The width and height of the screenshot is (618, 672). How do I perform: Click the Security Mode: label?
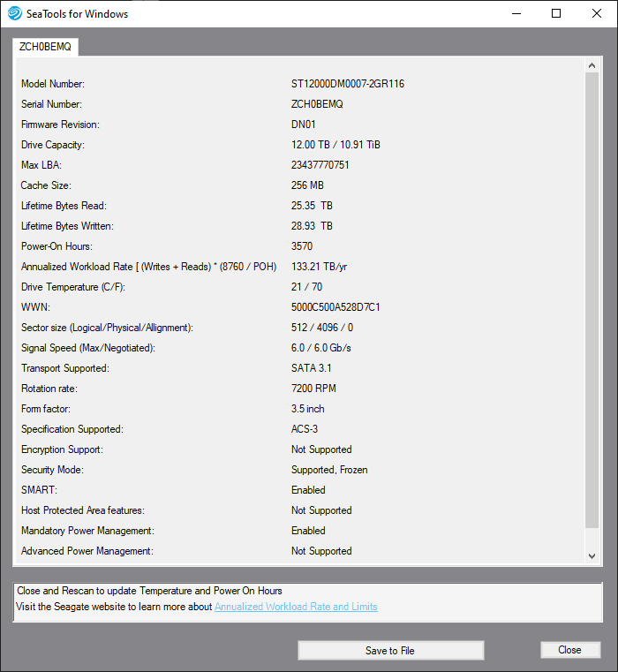pyautogui.click(x=52, y=470)
